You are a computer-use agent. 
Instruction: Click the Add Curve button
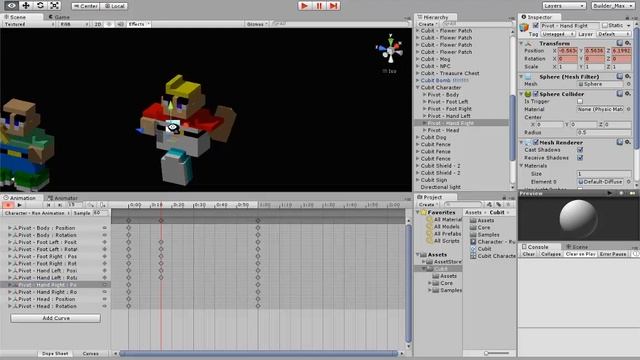pyautogui.click(x=56, y=318)
